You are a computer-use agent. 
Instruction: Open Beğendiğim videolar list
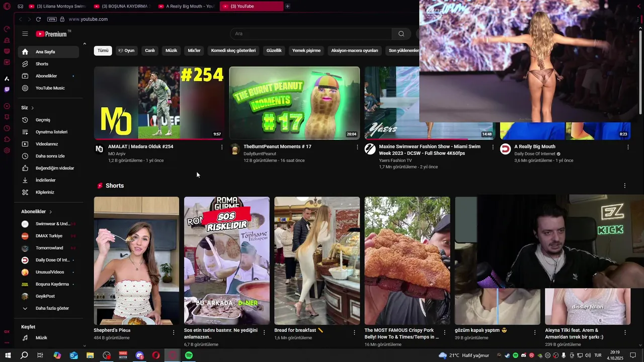[x=48, y=168]
